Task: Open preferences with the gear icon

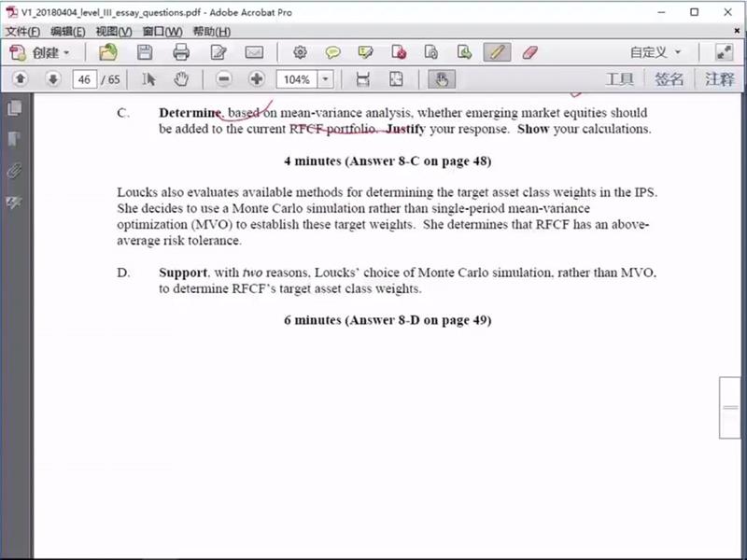Action: pos(300,52)
